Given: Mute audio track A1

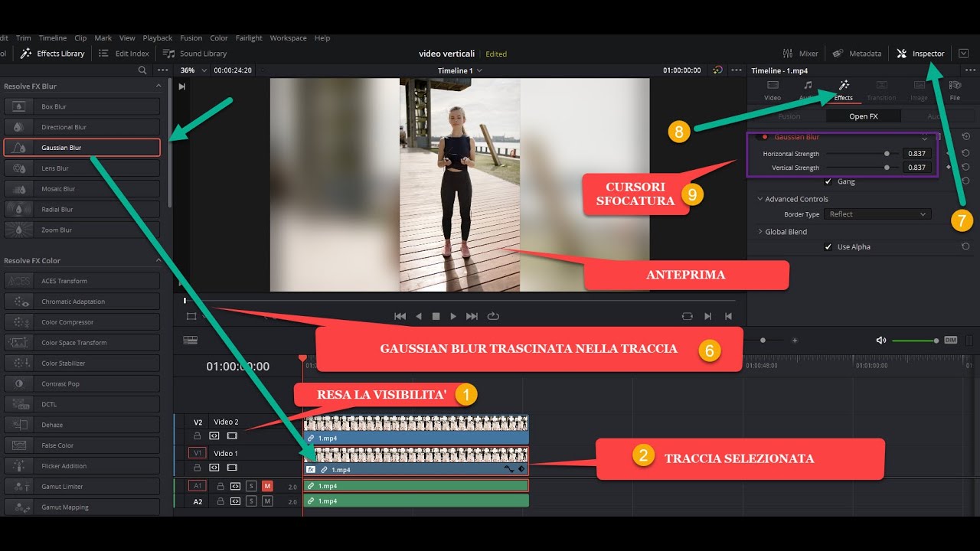Looking at the screenshot, I should coord(267,486).
